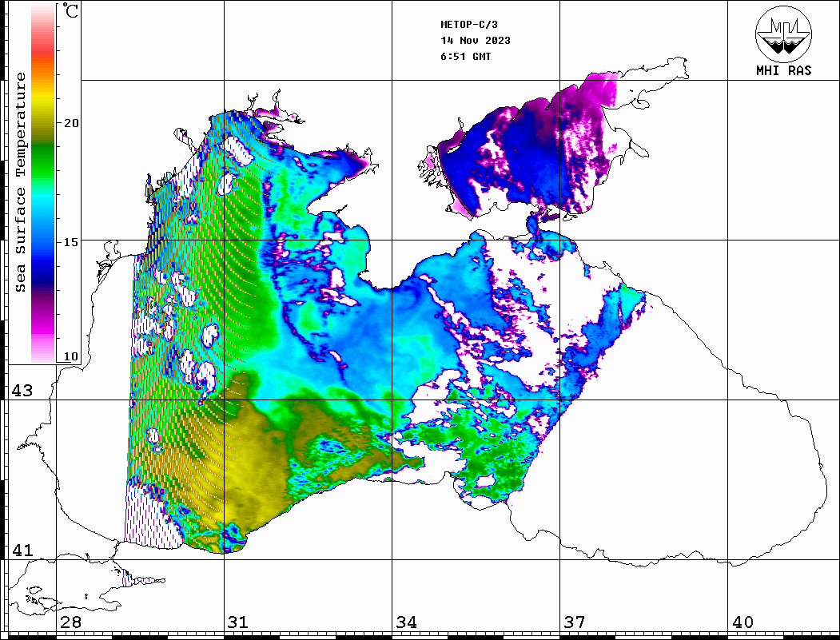Screen dimensions: 840x640
Task: Click the Sea Surface Temperature legend title
Action: [20, 182]
